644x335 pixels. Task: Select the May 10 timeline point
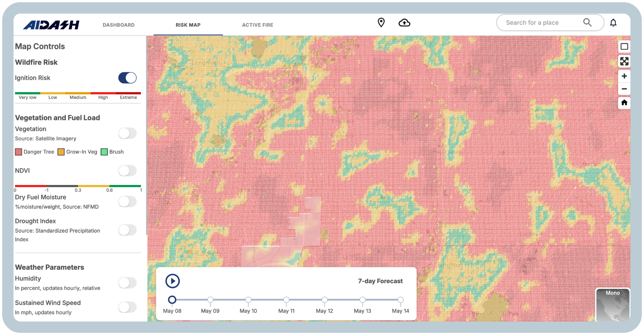(x=248, y=300)
